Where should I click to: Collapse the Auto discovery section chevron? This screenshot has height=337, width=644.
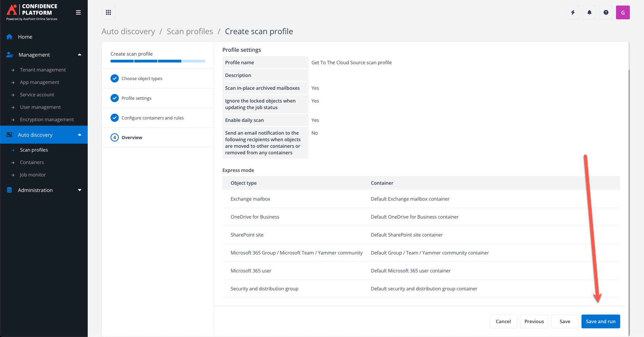[80, 135]
